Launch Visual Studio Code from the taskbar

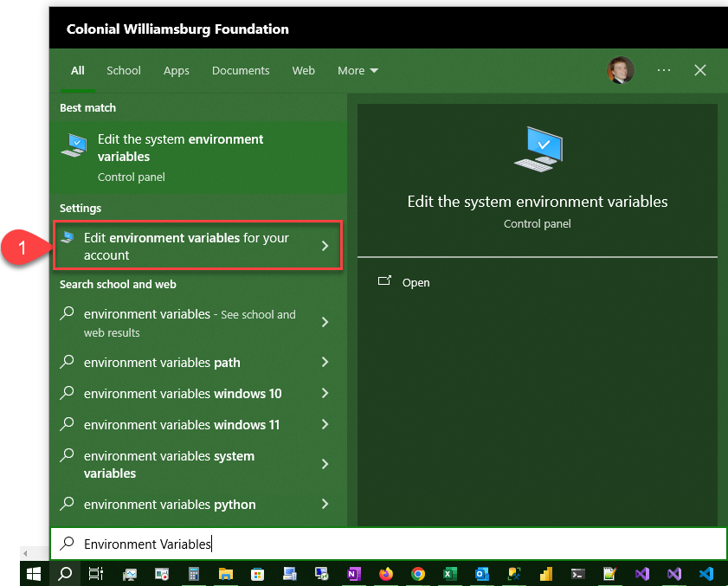click(x=706, y=575)
